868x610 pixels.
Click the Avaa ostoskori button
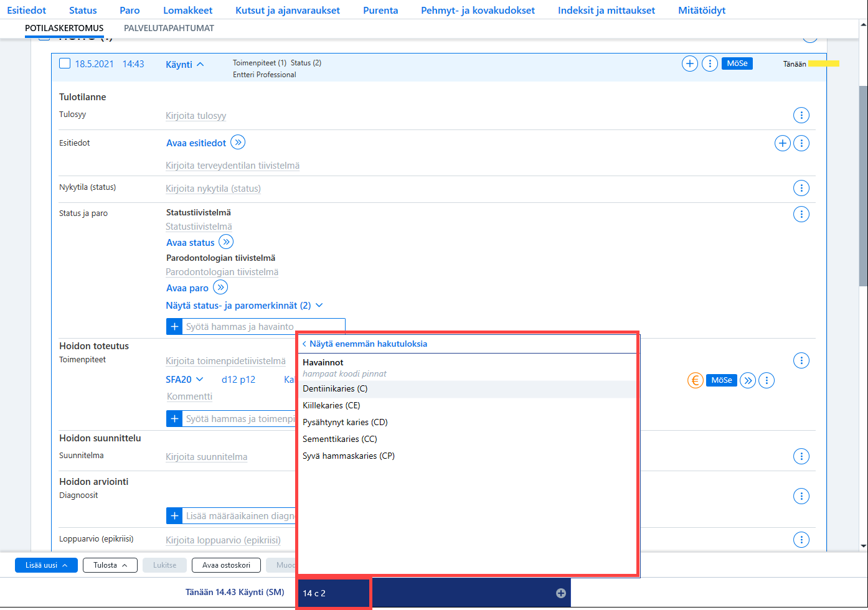(227, 565)
